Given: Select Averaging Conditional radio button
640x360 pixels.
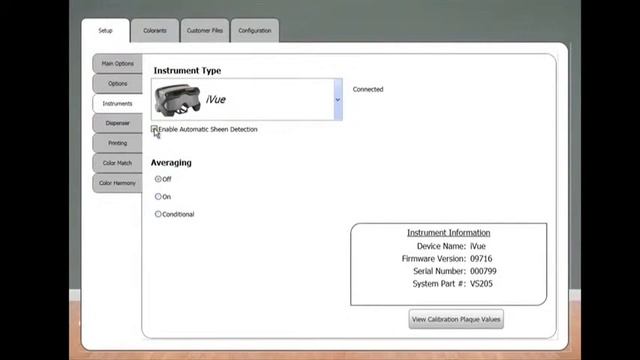Looking at the screenshot, I should click(158, 214).
